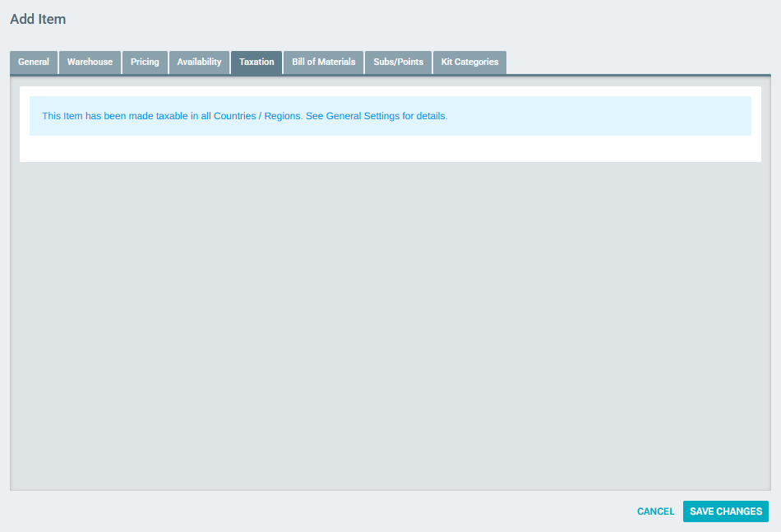Screen dimensions: 781x532
Task: Open the Warehouse tab
Action: [x=90, y=62]
